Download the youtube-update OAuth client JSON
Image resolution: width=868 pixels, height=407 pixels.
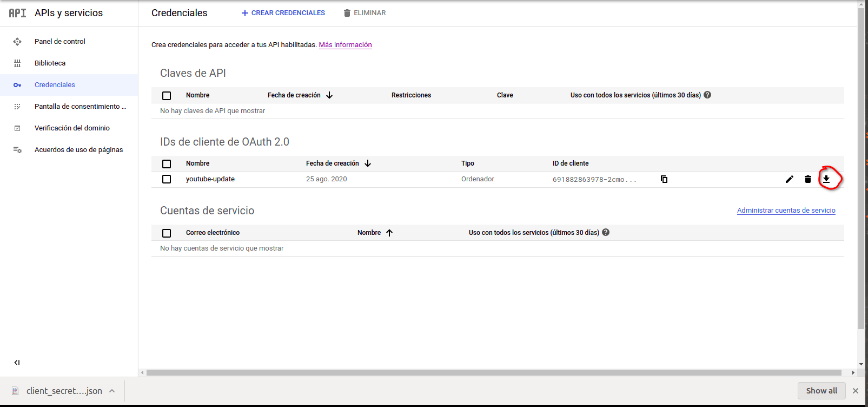click(x=826, y=179)
